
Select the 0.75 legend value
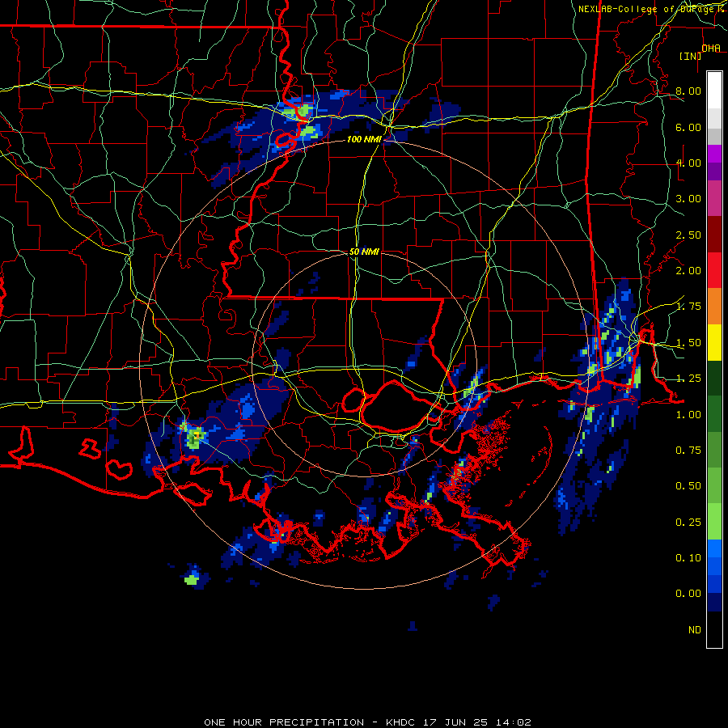click(688, 451)
